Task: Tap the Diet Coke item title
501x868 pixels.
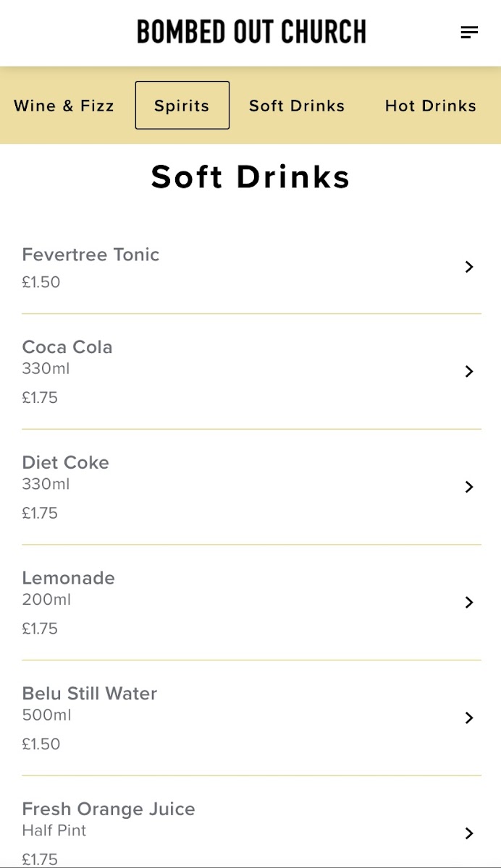Action: (66, 463)
